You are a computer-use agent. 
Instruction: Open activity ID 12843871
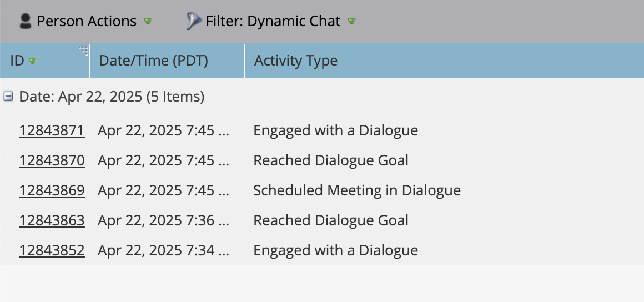click(52, 130)
